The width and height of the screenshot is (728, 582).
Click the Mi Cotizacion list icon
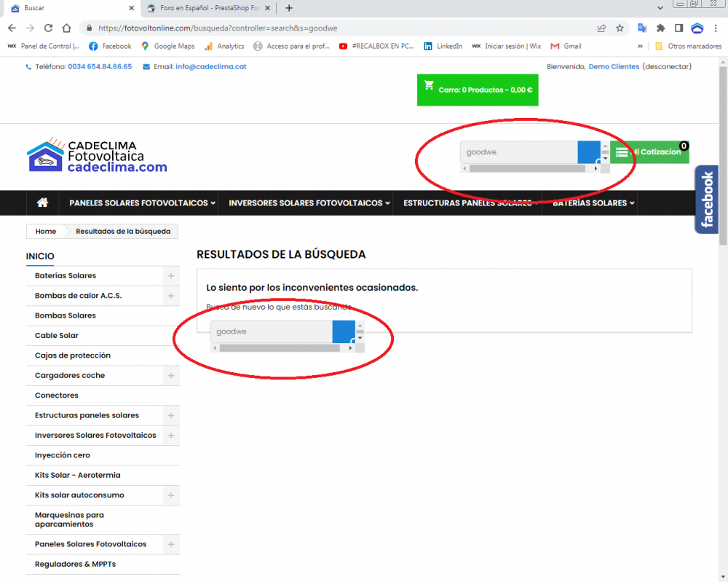click(622, 152)
